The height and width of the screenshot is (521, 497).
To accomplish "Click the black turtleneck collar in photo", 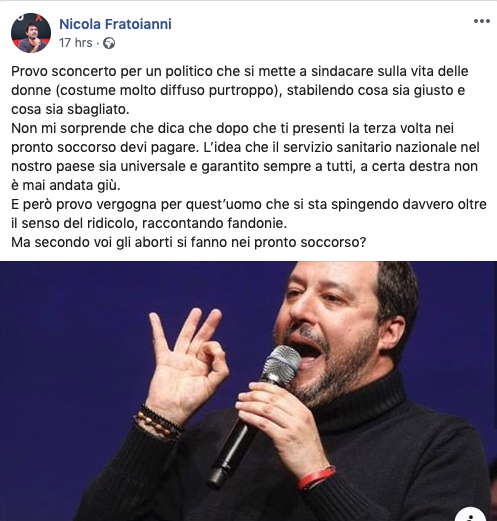I will 360,405.
